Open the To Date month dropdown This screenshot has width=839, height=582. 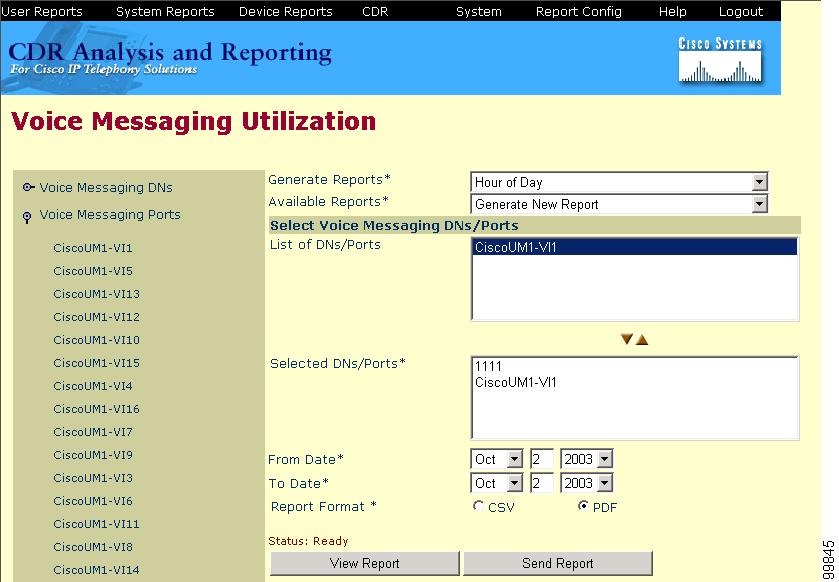[x=514, y=483]
